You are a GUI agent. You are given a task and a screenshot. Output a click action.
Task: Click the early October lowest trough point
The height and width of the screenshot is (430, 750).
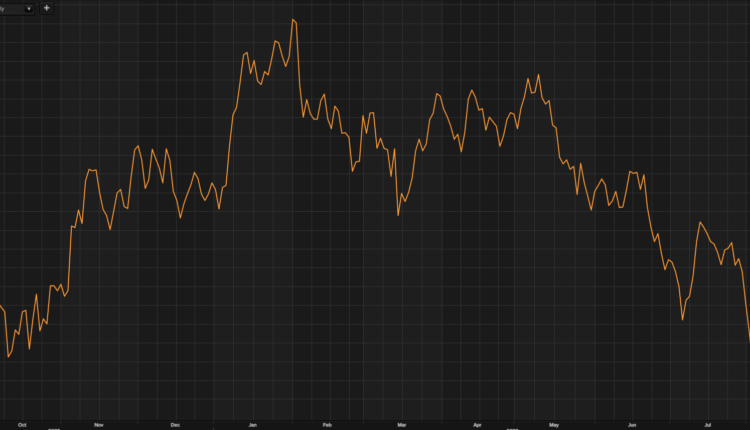9,356
